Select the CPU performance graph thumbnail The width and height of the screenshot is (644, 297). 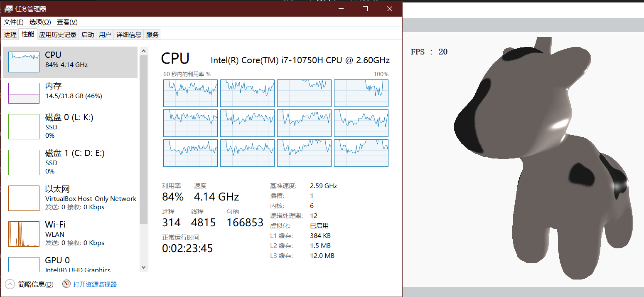tap(24, 62)
